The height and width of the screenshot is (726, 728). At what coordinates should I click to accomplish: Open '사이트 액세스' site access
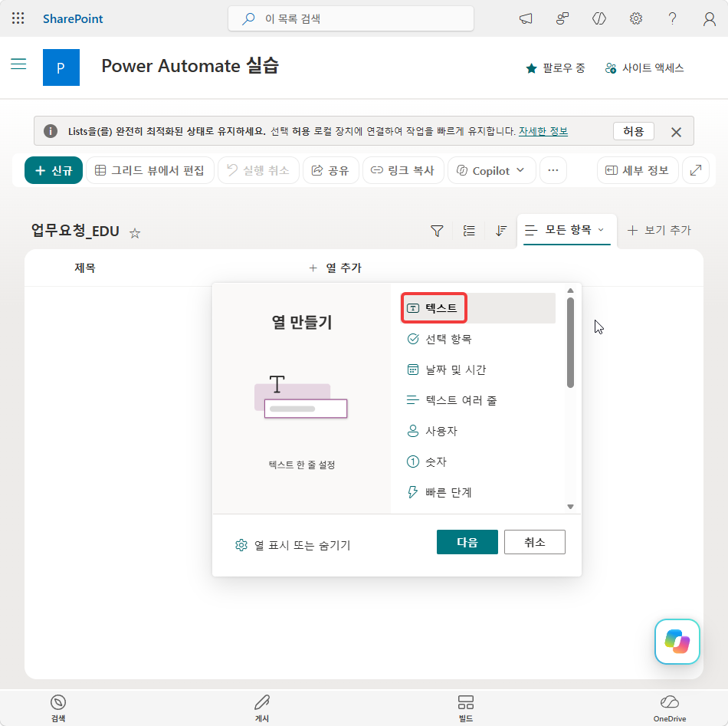[x=644, y=68]
